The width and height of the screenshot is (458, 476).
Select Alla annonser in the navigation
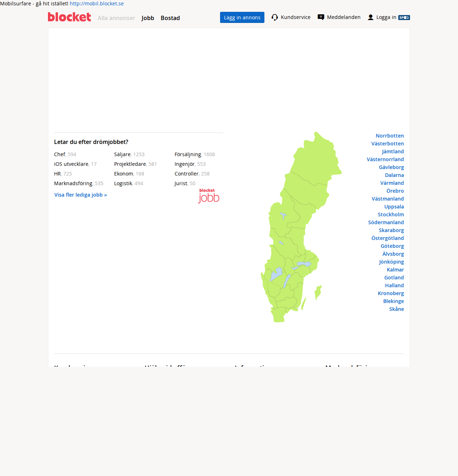coord(116,18)
